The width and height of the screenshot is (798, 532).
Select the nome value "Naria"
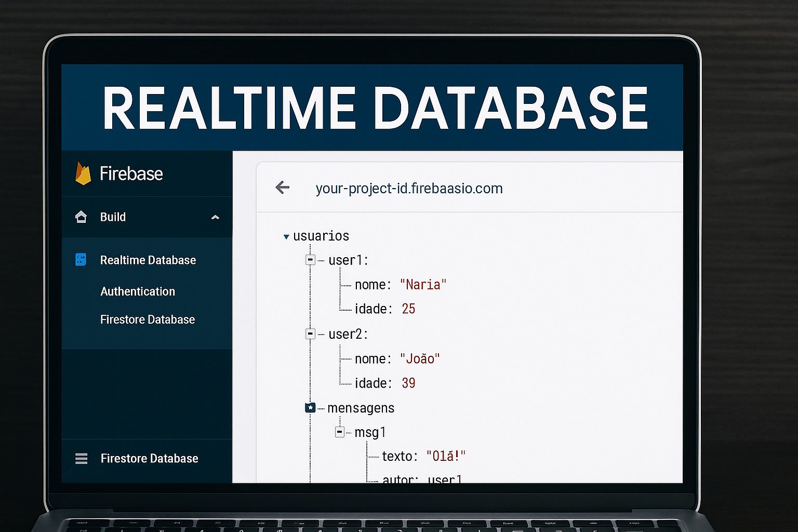[423, 284]
